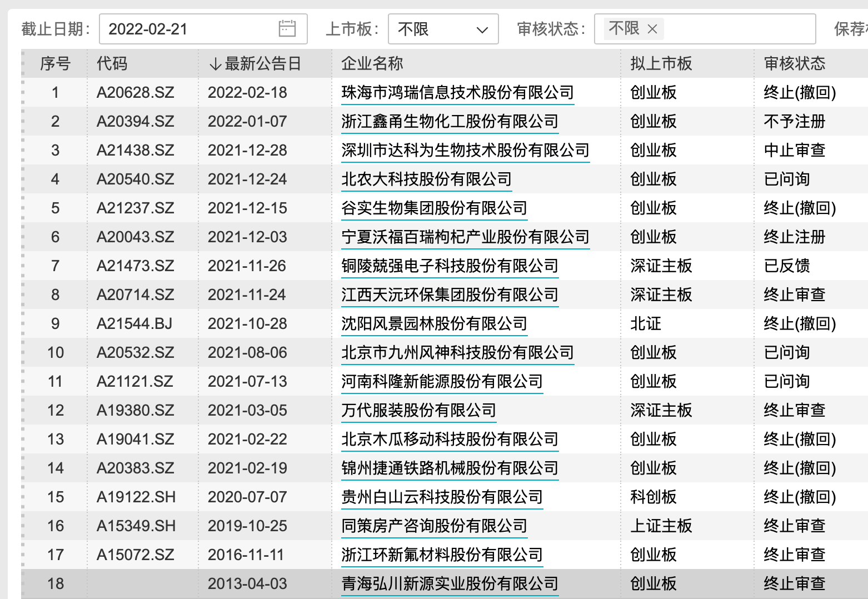Screen dimensions: 868x599
Task: Open 珠海市鸿瑞信息技术股份有限公司 company link
Action: click(457, 92)
